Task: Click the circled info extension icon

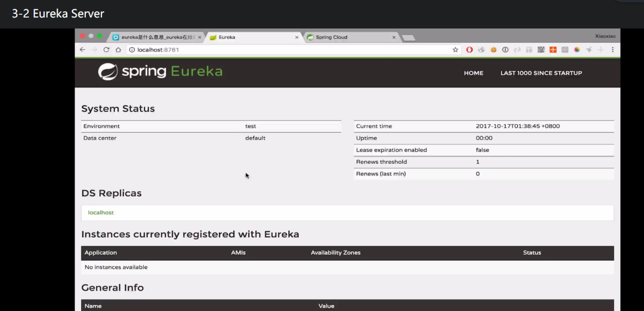Action: click(x=505, y=50)
